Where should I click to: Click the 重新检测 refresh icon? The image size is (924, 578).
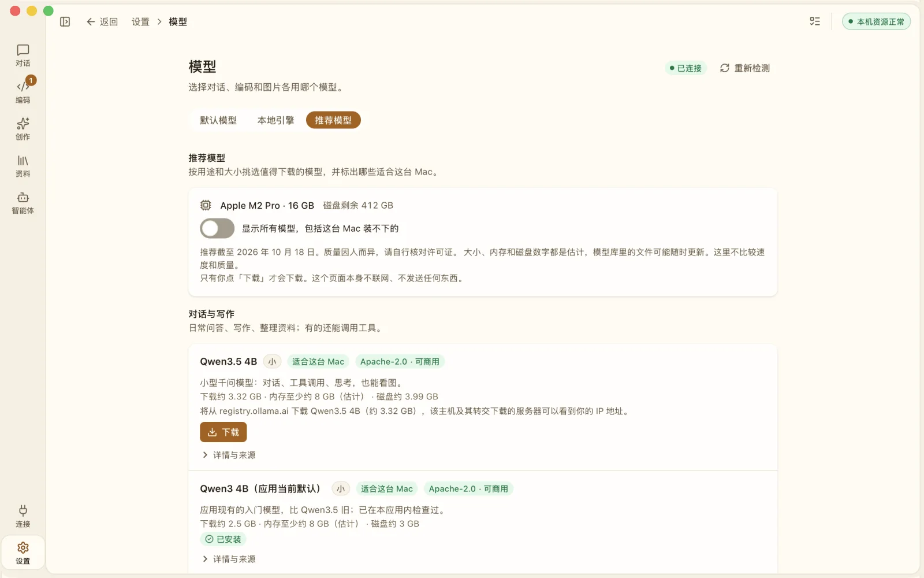[724, 68]
